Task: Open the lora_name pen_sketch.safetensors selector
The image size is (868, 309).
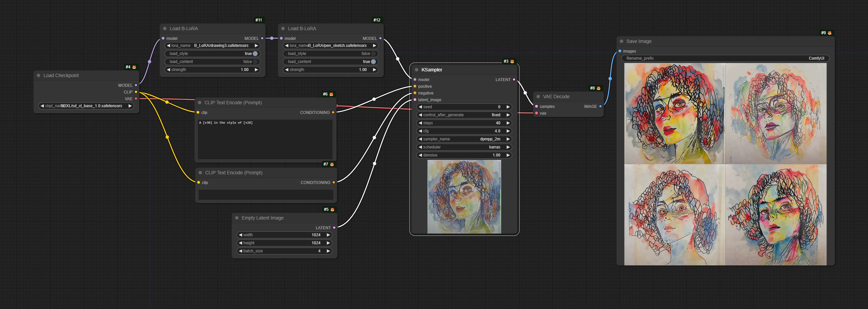Action: [x=331, y=46]
